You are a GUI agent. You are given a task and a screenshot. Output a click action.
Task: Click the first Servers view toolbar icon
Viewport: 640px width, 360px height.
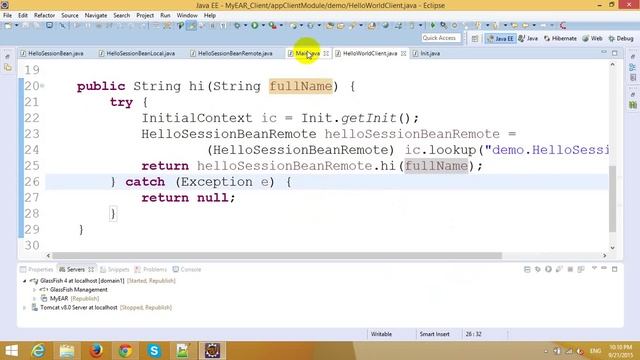click(x=527, y=269)
